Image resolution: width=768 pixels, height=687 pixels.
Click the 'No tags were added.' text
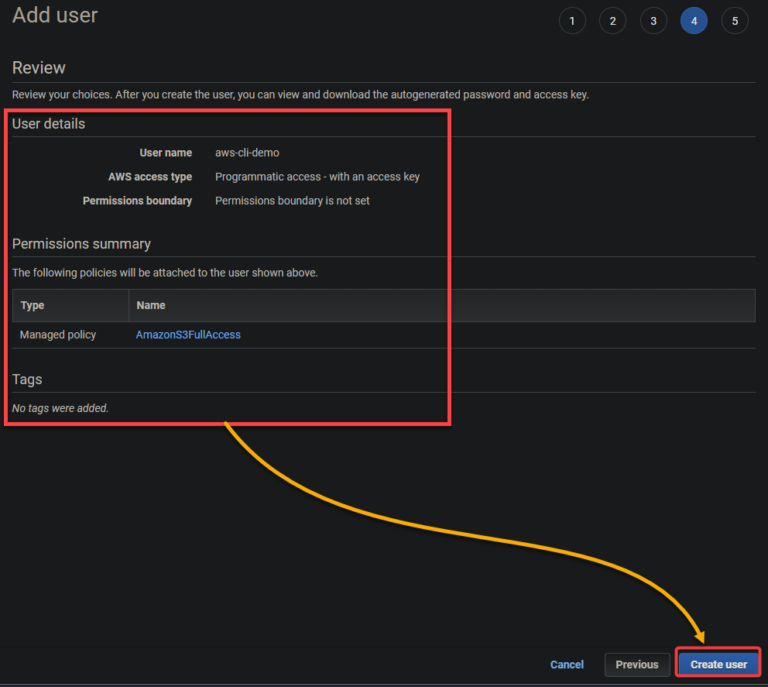(60, 408)
